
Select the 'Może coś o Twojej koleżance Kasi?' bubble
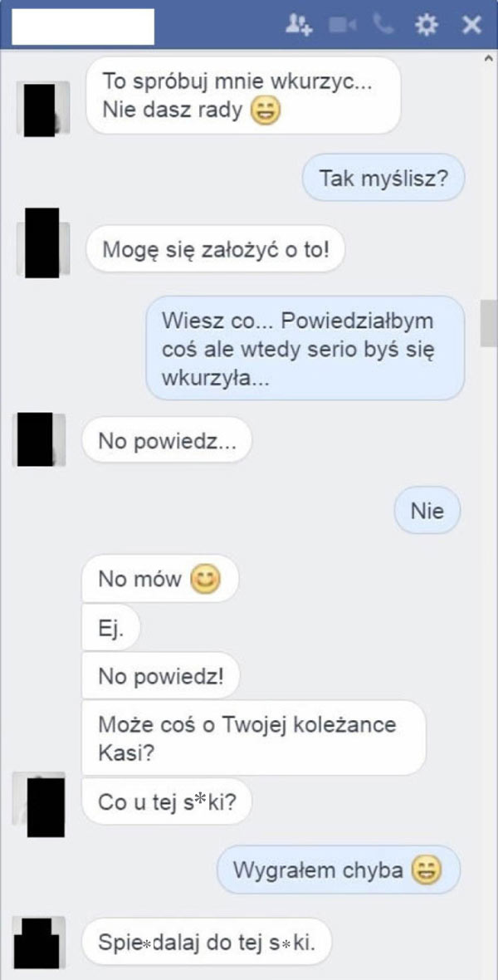(254, 737)
